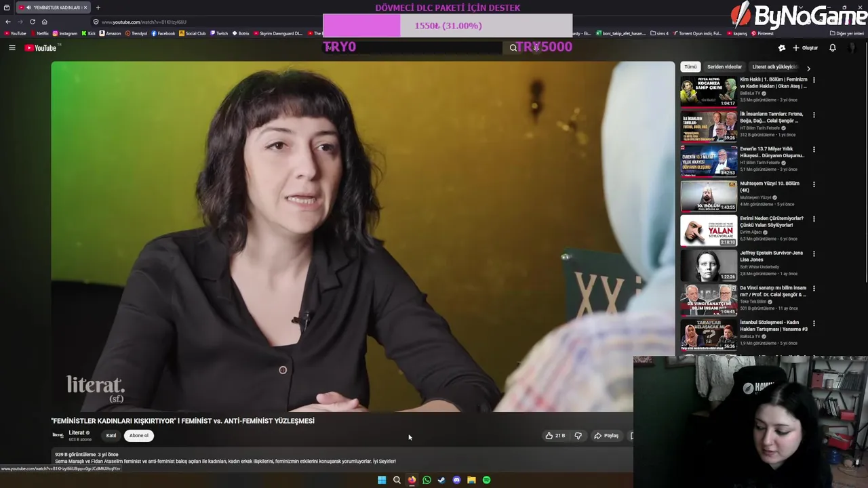
Task: Open the Skyrim Dawnguard DL bookmark
Action: [x=277, y=33]
